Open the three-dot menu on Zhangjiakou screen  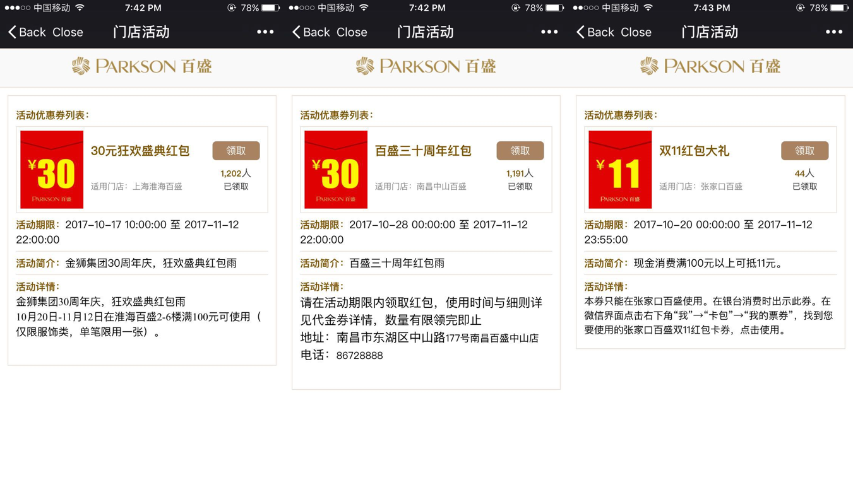pos(834,32)
